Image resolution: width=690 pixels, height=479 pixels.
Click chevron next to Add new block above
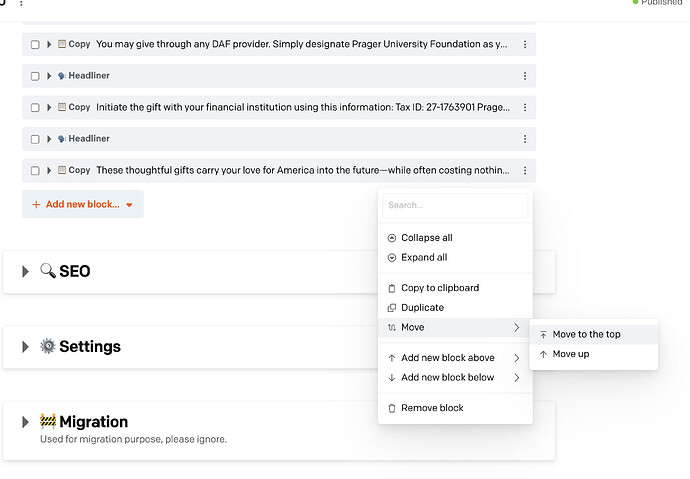click(x=517, y=358)
